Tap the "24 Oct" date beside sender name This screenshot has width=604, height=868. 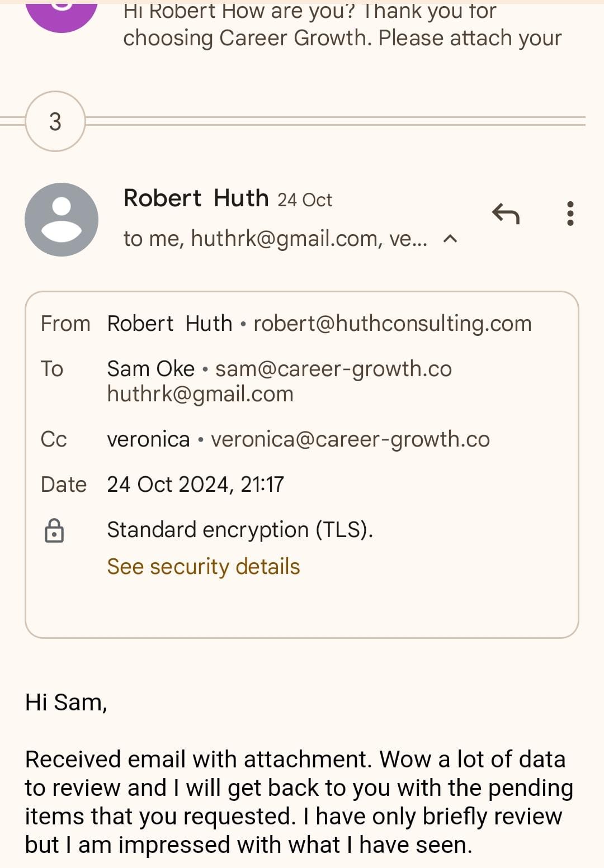[305, 200]
